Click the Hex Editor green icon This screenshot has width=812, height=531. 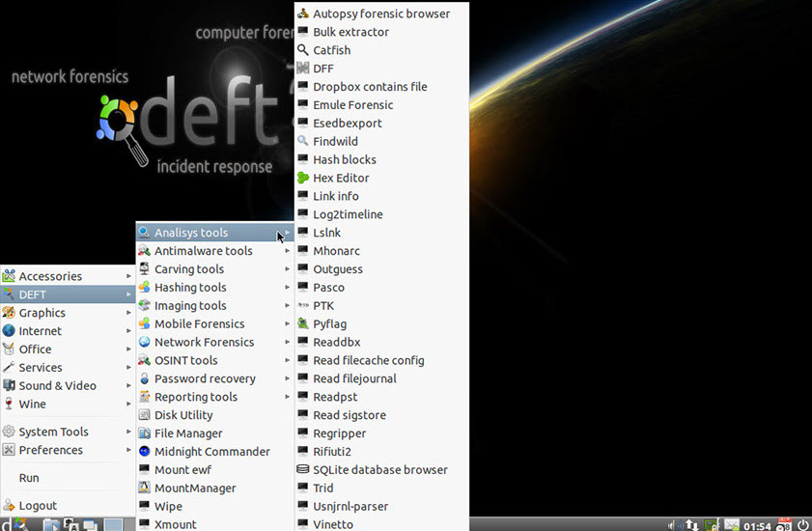tap(303, 178)
